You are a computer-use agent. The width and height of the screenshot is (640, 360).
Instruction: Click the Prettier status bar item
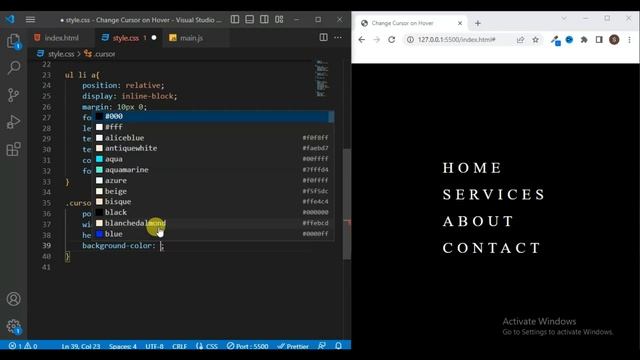point(293,346)
